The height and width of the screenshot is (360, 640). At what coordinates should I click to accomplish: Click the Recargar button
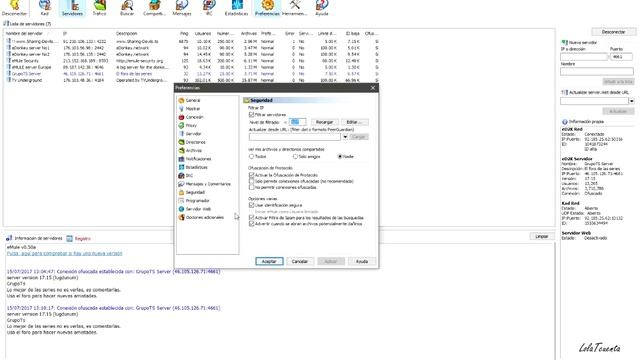click(x=324, y=122)
